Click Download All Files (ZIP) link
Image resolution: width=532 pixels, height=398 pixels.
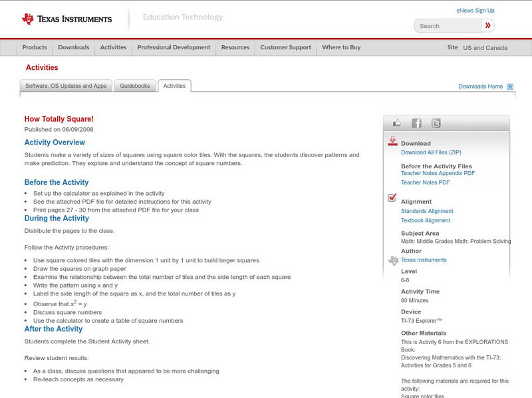click(431, 152)
